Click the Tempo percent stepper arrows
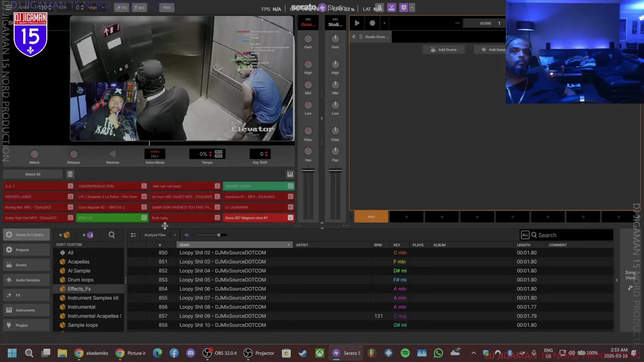 (210, 154)
